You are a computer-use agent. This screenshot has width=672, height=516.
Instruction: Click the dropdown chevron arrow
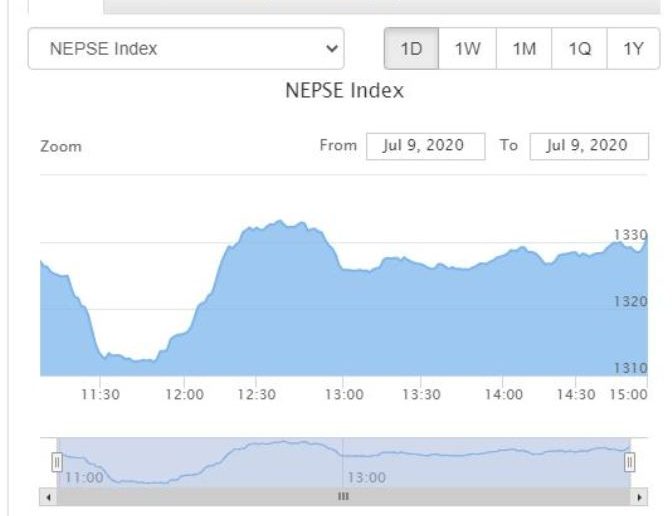click(331, 48)
